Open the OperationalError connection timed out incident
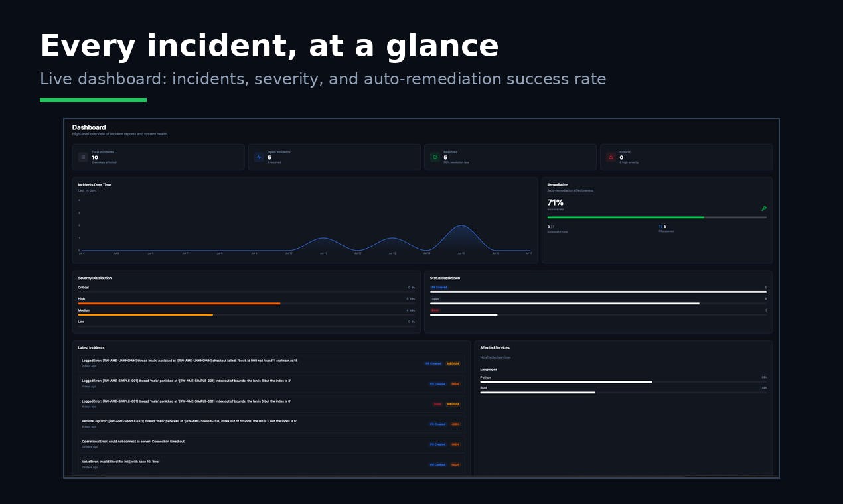The width and height of the screenshot is (843, 504). [271, 444]
